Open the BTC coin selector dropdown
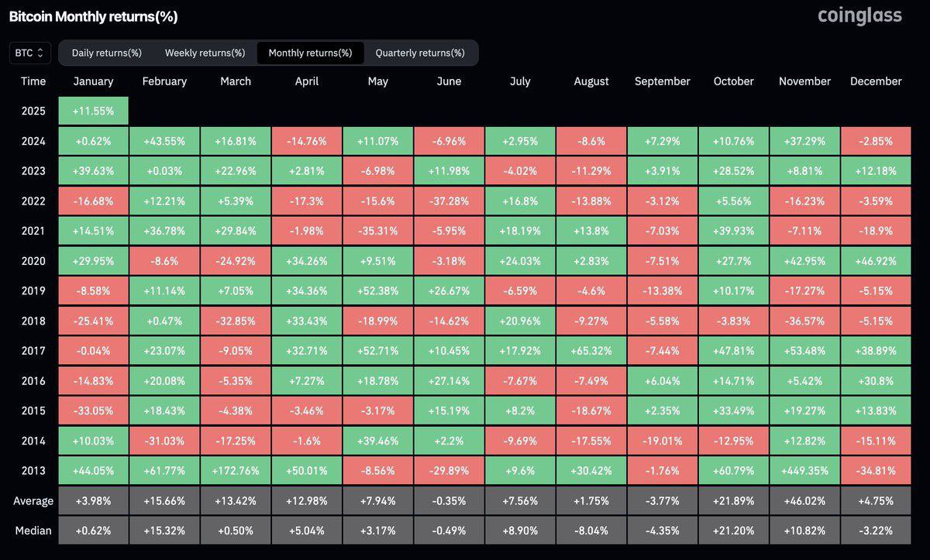The height and width of the screenshot is (560, 930). 29,53
